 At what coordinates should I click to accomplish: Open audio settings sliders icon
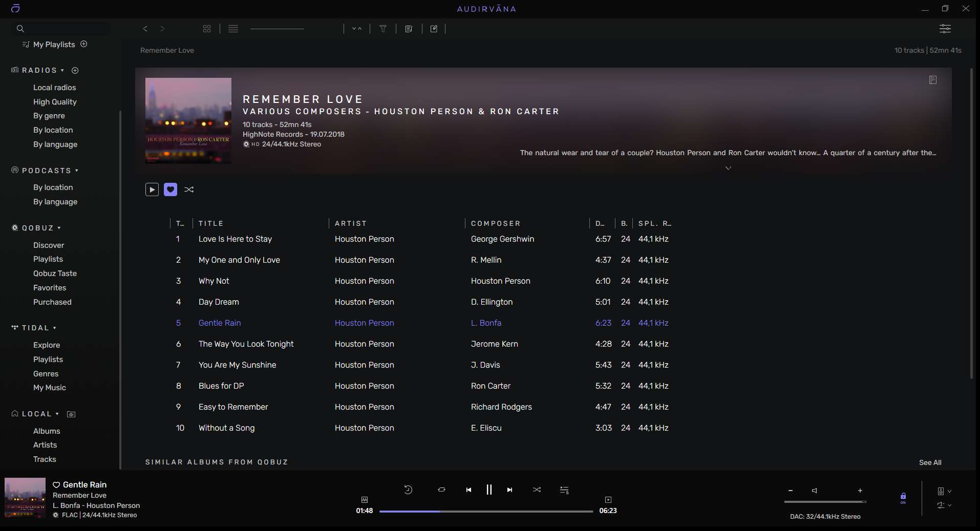point(945,29)
